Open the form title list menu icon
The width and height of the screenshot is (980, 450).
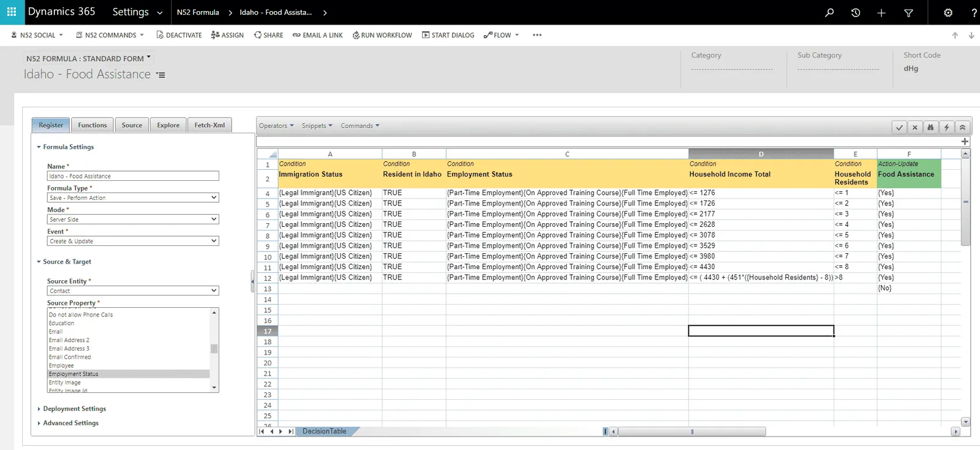tap(160, 75)
